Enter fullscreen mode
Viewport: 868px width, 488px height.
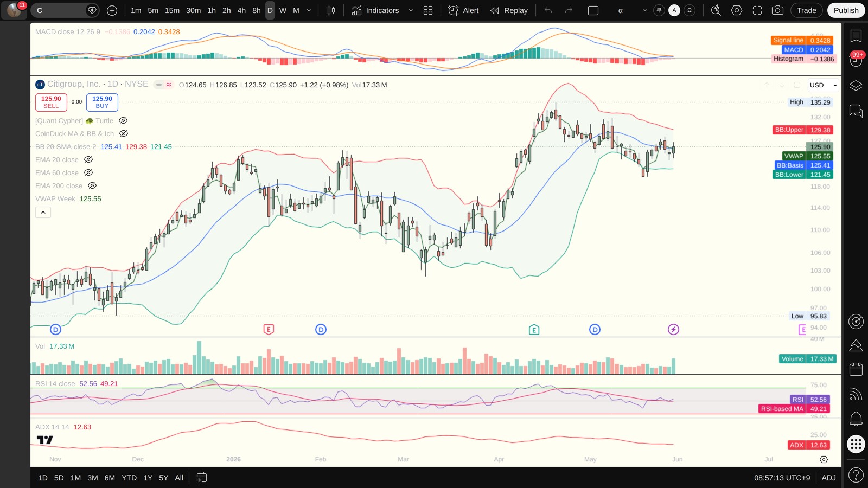click(757, 10)
